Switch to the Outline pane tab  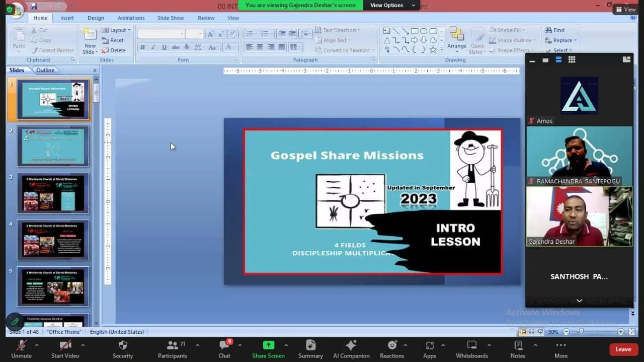coord(45,70)
